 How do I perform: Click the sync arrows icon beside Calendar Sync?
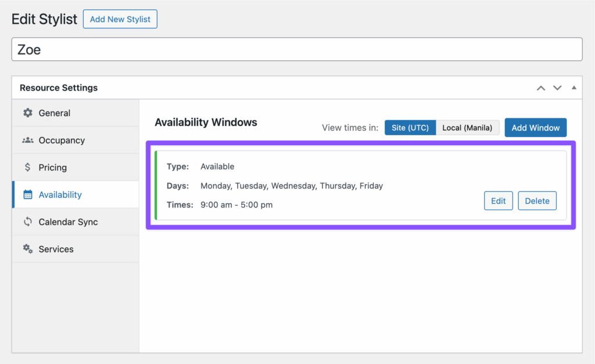[28, 222]
